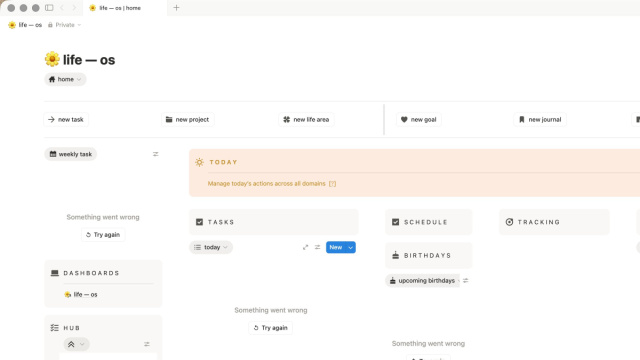Click the DASHBOARDS heading

(x=91, y=273)
